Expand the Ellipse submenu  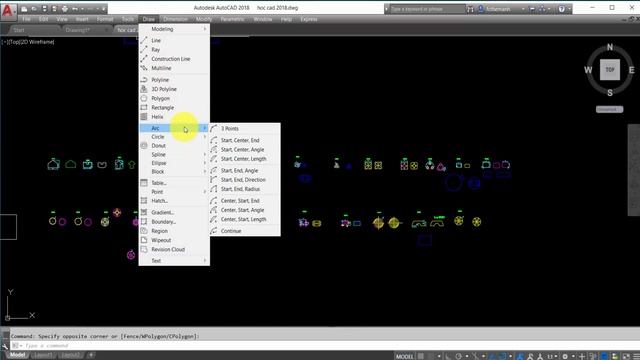point(174,163)
